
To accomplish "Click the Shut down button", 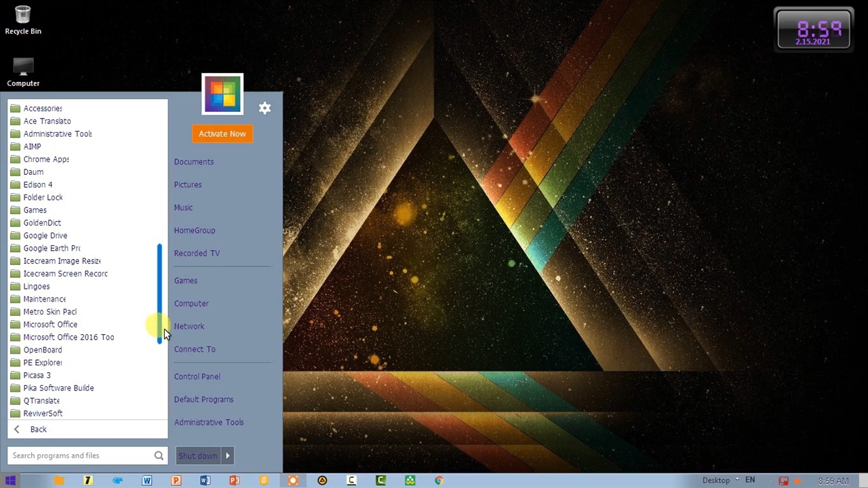I will coord(197,455).
